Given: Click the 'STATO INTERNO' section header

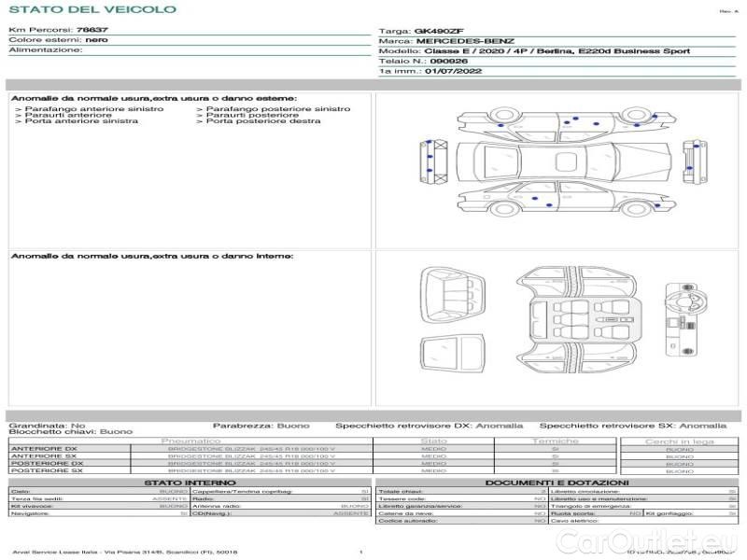Looking at the screenshot, I should [x=190, y=483].
